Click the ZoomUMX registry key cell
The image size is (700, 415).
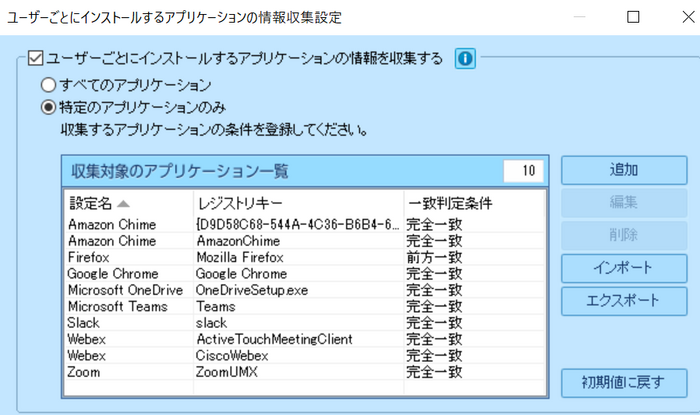[298, 372]
